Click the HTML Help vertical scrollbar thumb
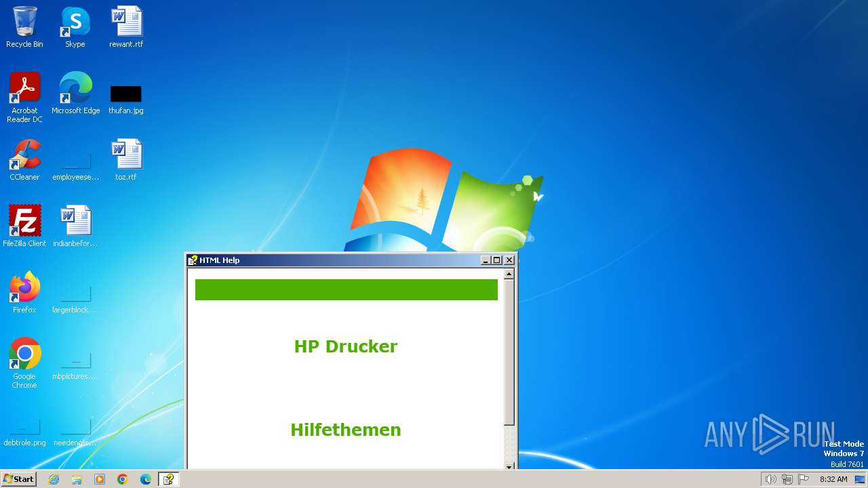Screen dimensions: 868x488 (x=509, y=352)
